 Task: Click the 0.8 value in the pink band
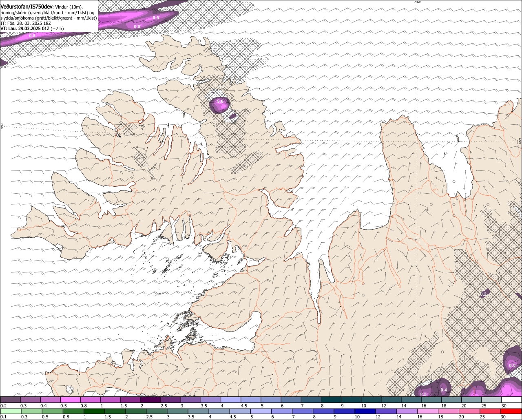point(32,36)
